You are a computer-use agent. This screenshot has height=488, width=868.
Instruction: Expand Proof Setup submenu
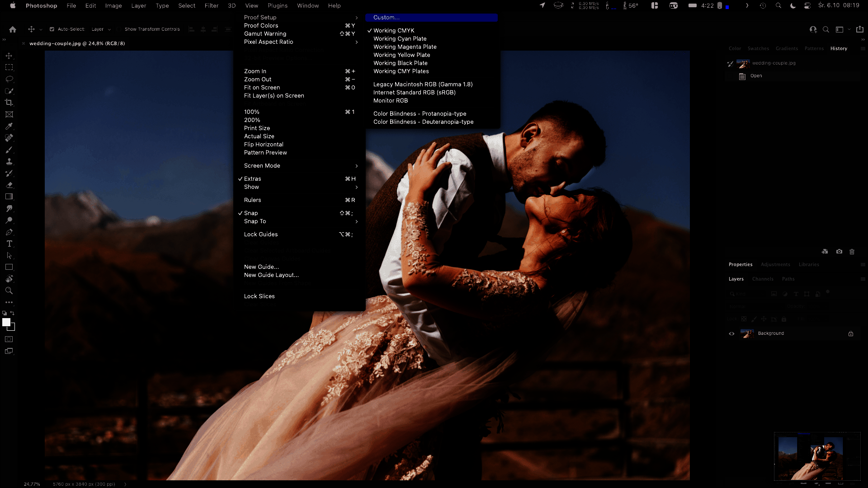(299, 18)
